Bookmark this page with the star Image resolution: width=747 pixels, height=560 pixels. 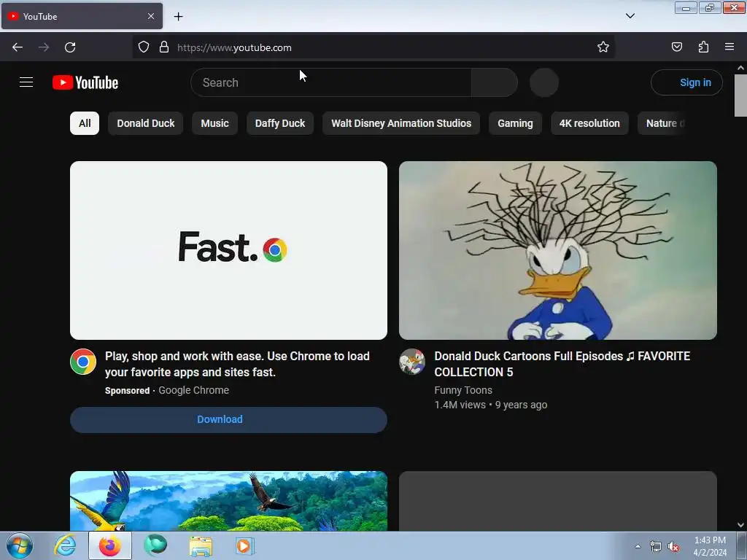click(x=603, y=47)
